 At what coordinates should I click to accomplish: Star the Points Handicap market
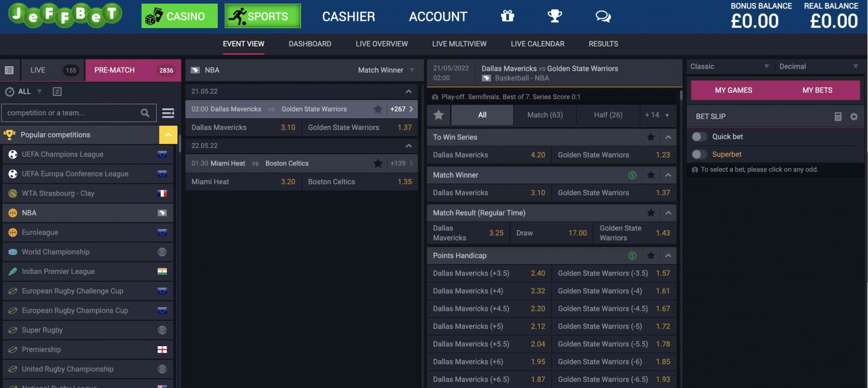click(651, 256)
